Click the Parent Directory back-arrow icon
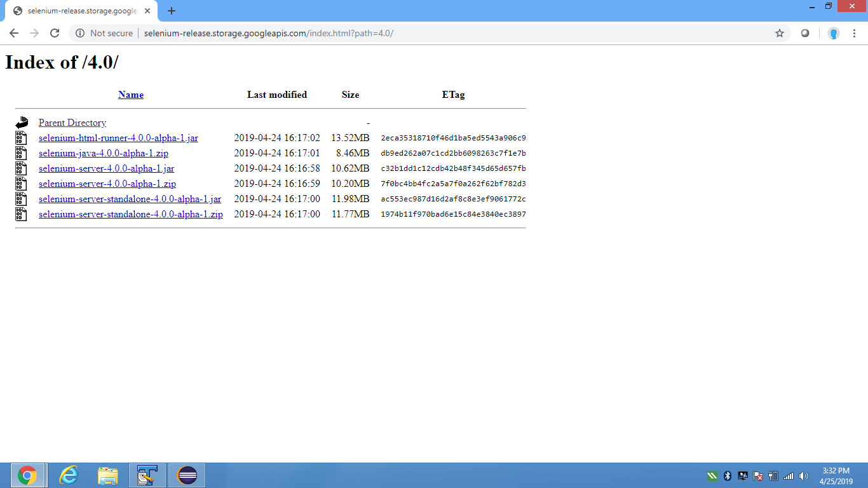 22,123
